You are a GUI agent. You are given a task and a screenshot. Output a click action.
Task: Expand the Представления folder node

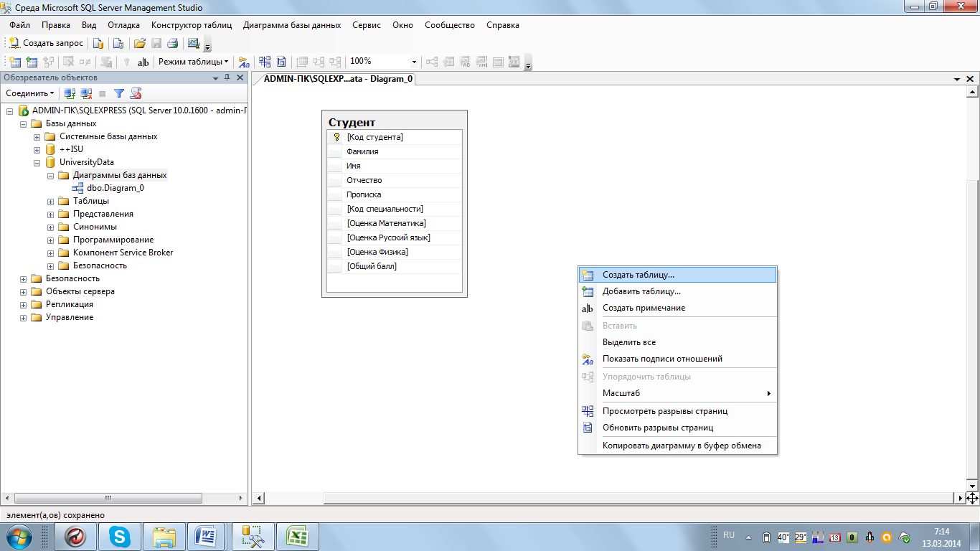pos(50,215)
